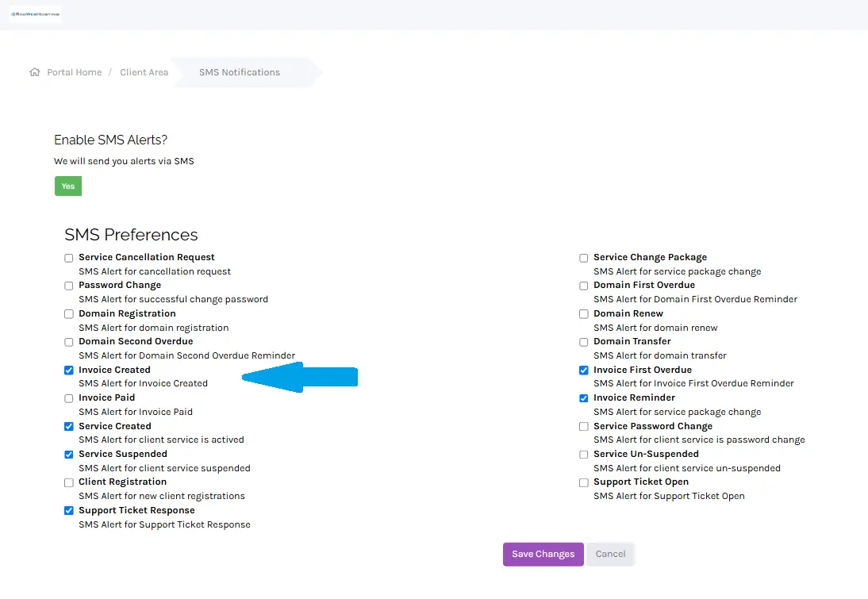Open the Portal Home breadcrumb link
868x599 pixels.
75,72
